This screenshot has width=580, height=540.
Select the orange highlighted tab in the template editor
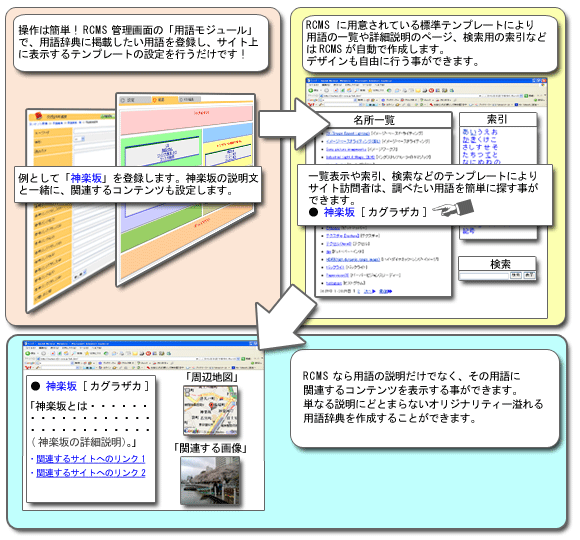point(164,100)
